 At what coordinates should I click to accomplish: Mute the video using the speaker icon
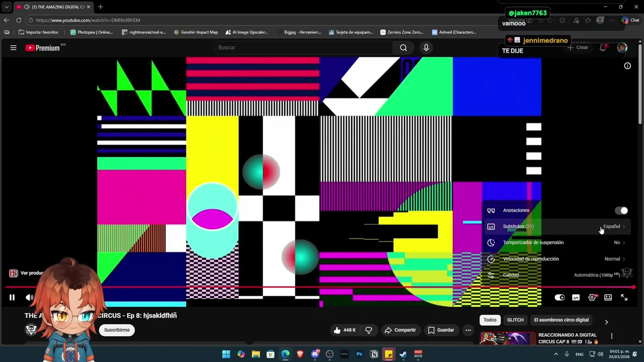(x=30, y=298)
